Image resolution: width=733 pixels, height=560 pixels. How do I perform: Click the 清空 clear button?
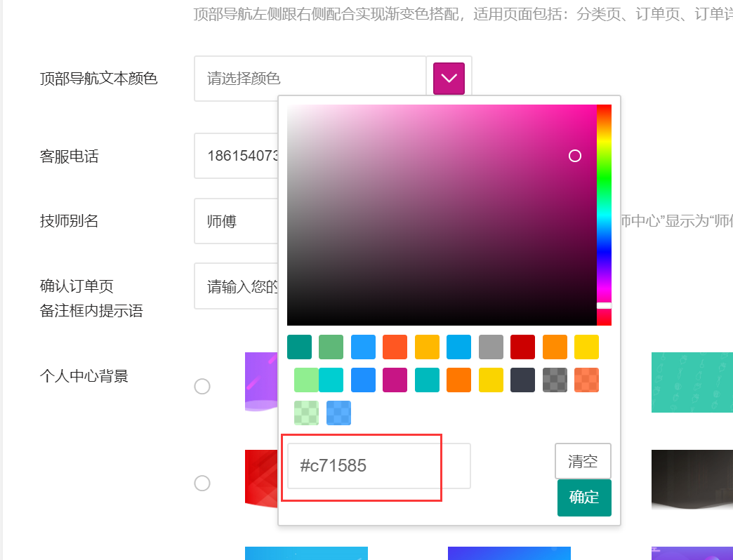coord(583,461)
